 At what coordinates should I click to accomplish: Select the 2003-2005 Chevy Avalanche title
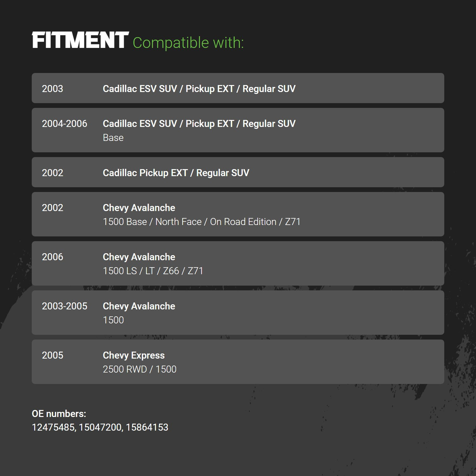tap(139, 306)
